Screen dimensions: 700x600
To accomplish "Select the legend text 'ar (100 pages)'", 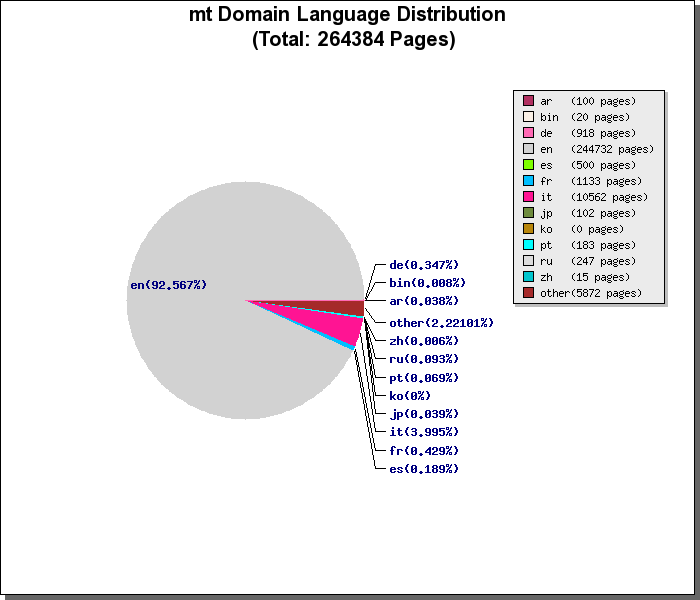I will click(588, 101).
